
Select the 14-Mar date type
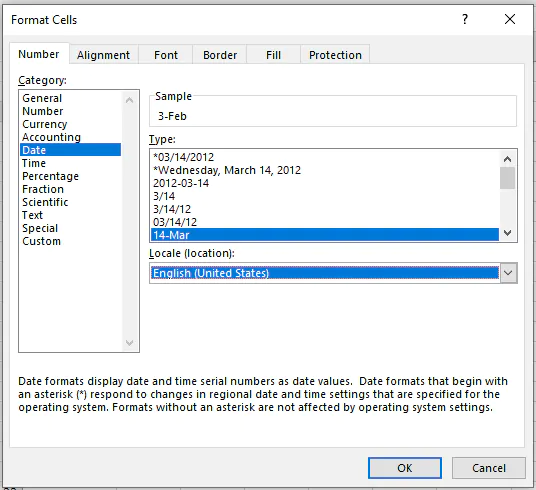[325, 235]
